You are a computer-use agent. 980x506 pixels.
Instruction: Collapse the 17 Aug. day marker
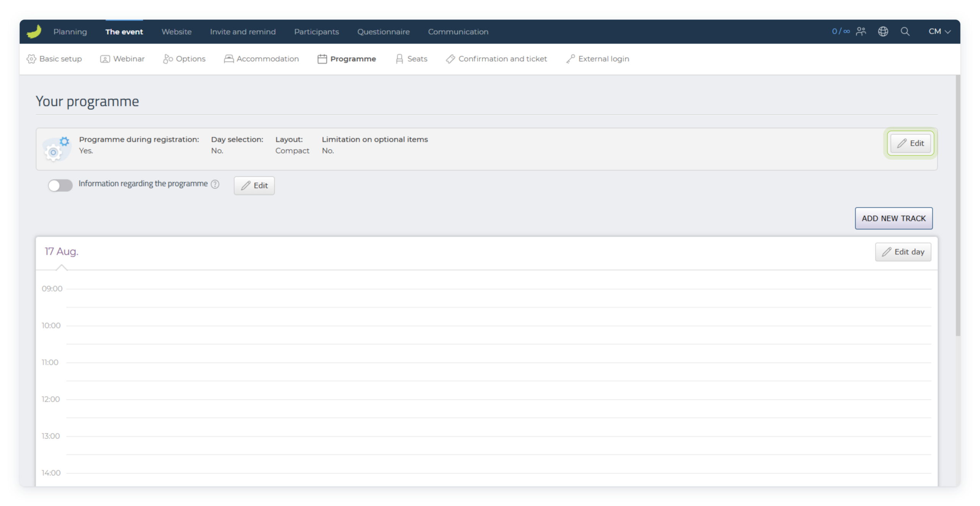point(61,268)
